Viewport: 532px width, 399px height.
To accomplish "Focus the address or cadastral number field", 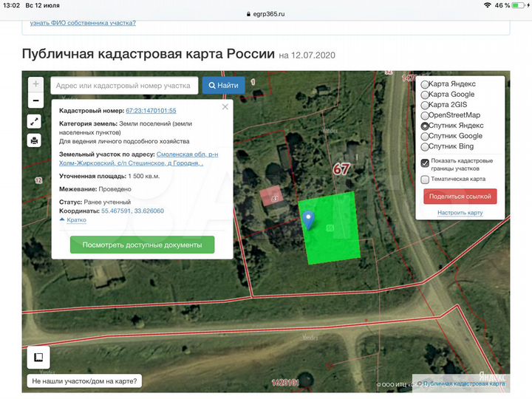I will pyautogui.click(x=124, y=86).
